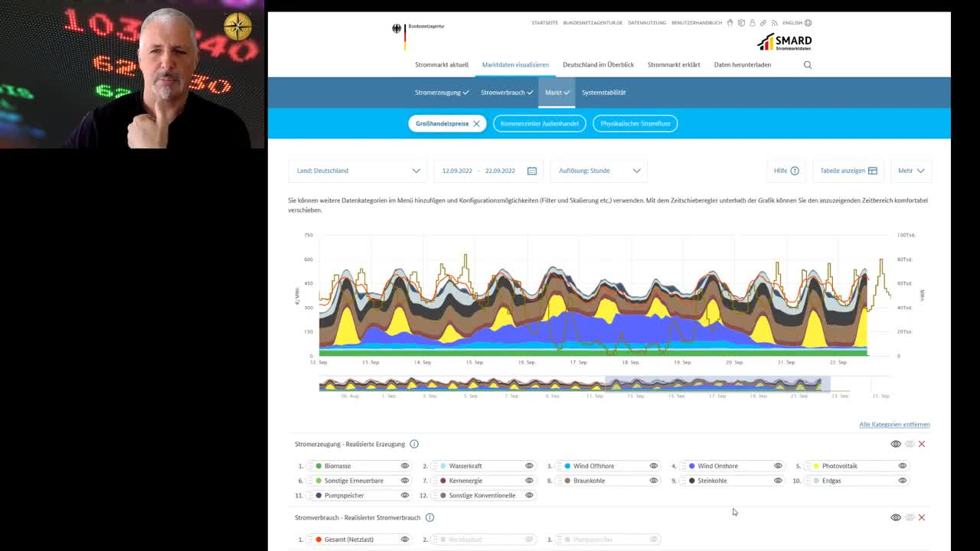Toggle visibility of Sonstige Konventionelle series

(x=529, y=495)
